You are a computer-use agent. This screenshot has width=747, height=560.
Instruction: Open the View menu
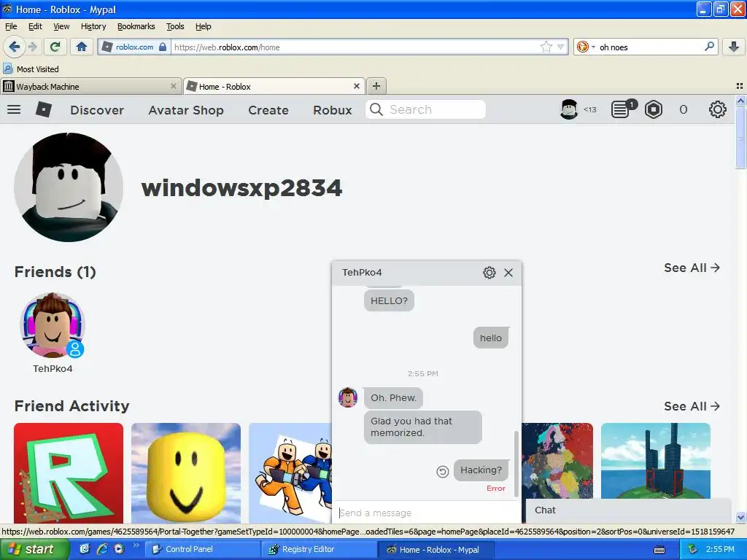[61, 26]
